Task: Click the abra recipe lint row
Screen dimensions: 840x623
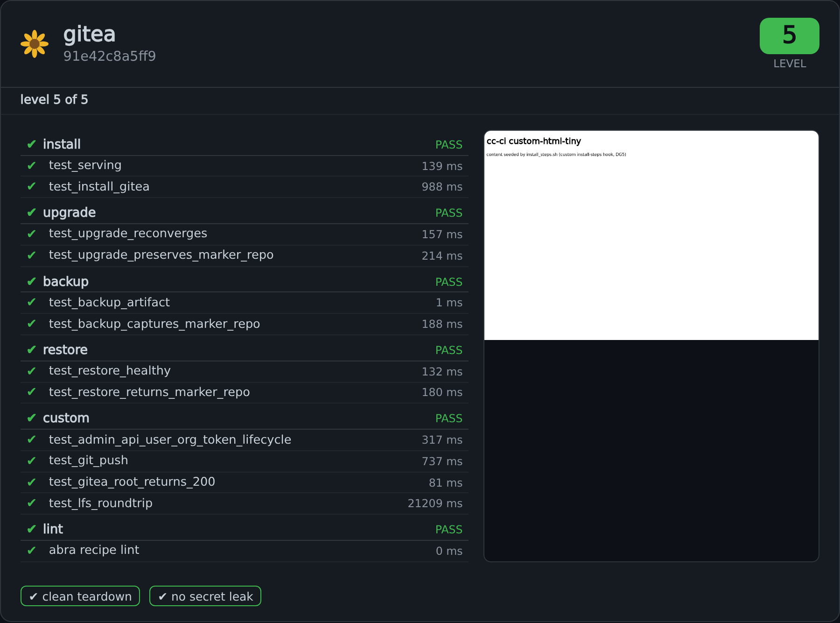Action: pos(245,551)
